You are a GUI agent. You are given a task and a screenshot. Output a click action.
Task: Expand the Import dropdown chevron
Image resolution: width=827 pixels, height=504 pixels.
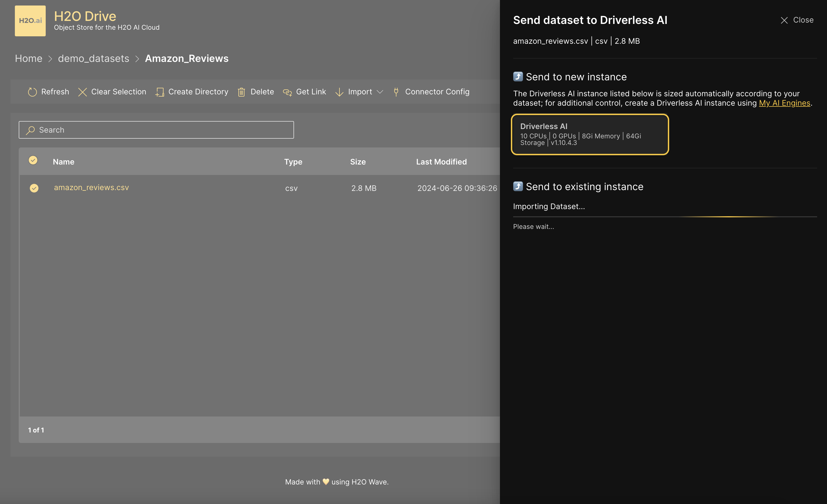pyautogui.click(x=380, y=92)
